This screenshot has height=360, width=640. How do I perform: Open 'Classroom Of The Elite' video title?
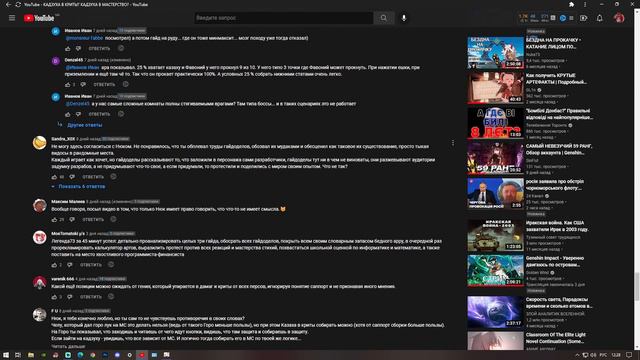(x=556, y=338)
